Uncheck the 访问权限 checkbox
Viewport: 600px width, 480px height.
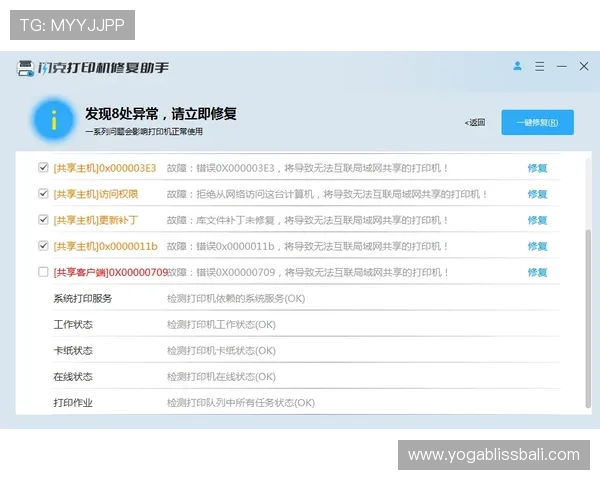[43, 194]
